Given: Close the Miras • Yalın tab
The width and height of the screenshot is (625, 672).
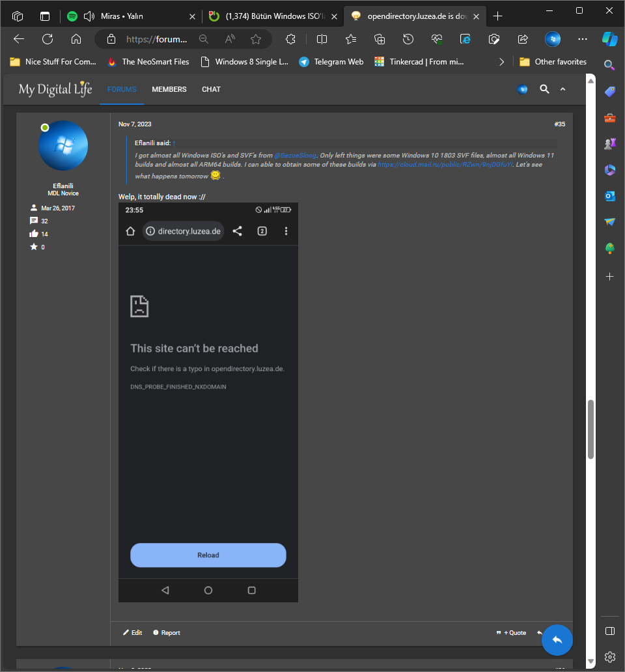Looking at the screenshot, I should click(x=192, y=16).
